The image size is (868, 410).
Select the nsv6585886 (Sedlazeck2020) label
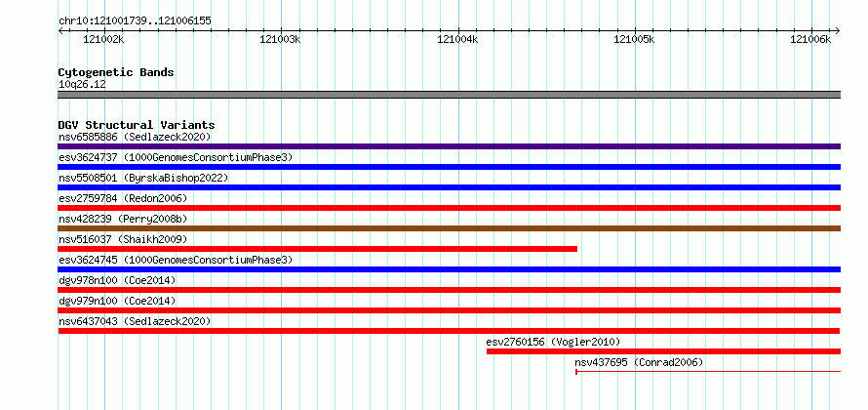pos(135,137)
